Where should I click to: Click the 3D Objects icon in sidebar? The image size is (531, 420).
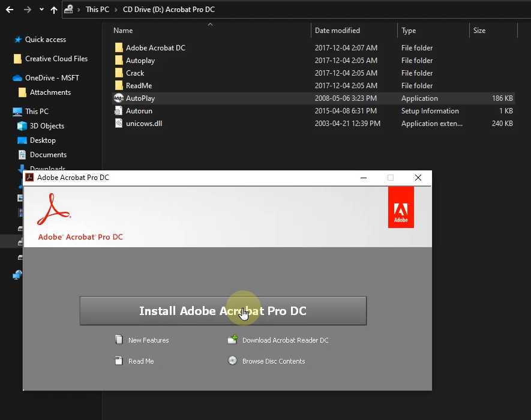point(22,126)
